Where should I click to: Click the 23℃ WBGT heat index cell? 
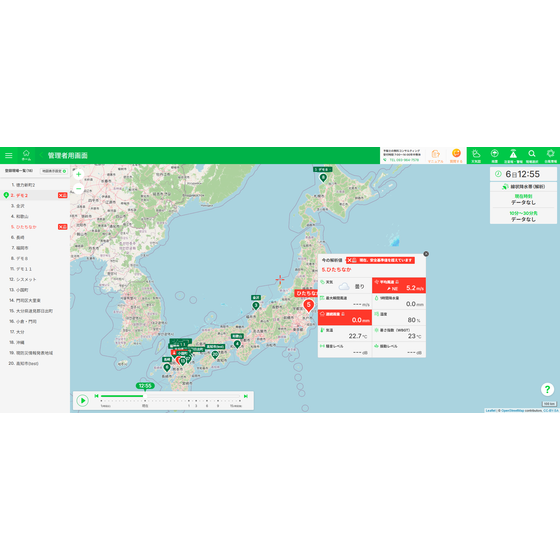399,333
